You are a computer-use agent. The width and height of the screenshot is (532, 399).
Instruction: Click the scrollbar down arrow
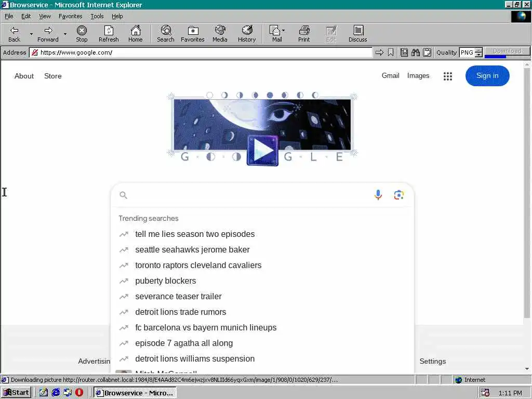527,369
